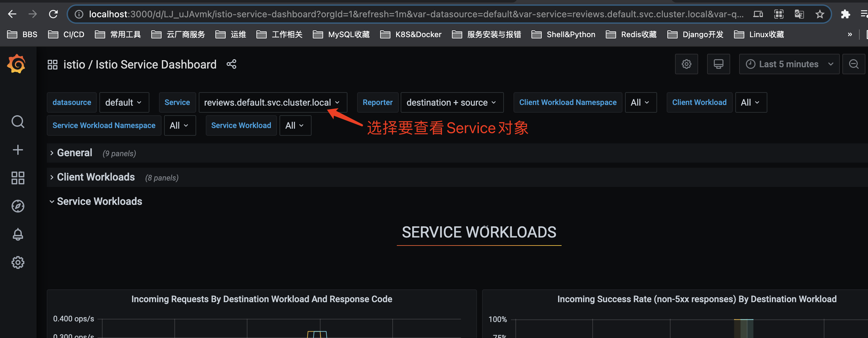Open the Linux收藏 bookmark folder
Image resolution: width=868 pixels, height=338 pixels.
(x=759, y=34)
